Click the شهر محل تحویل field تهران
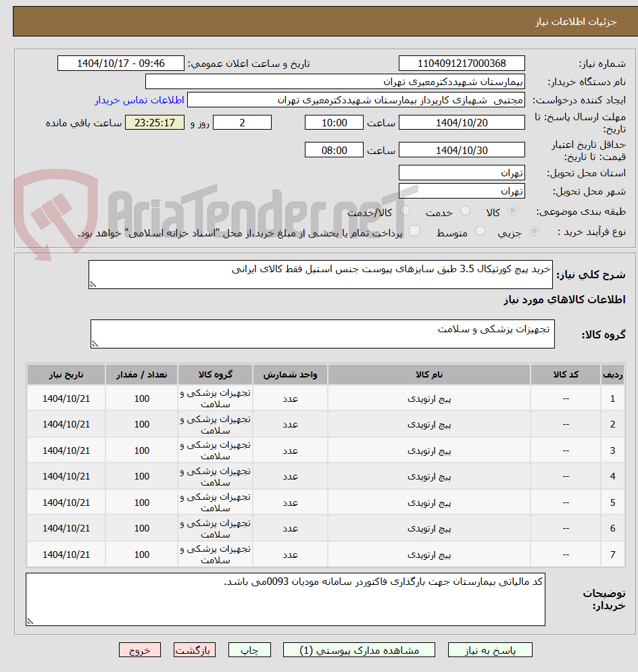Screen dimensions: 638x672 tap(462, 190)
